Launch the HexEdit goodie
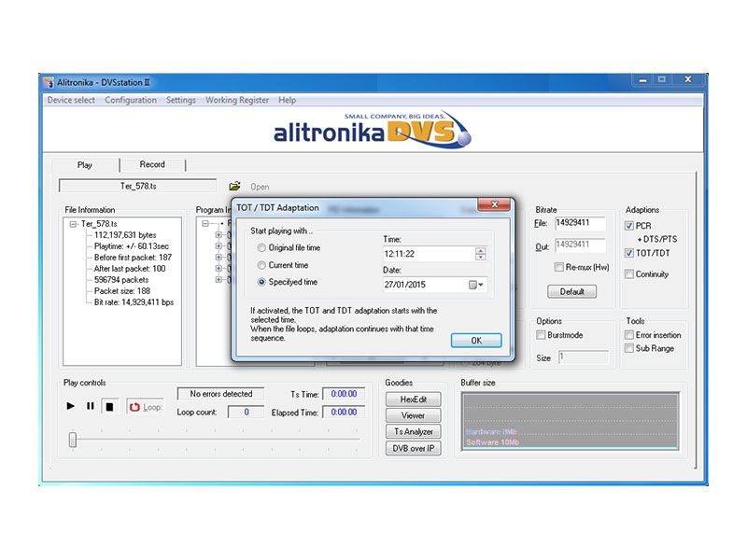Image resolution: width=747 pixels, height=560 pixels. click(413, 399)
